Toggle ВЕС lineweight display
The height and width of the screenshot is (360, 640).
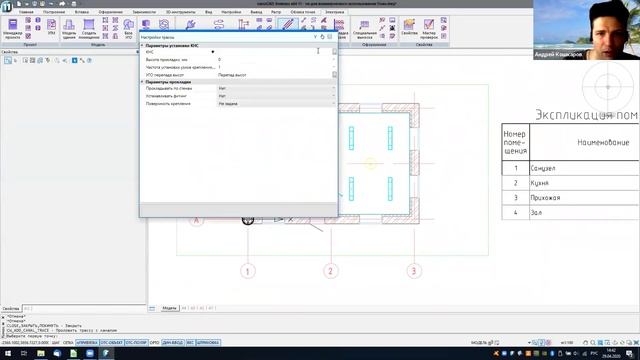(x=190, y=343)
